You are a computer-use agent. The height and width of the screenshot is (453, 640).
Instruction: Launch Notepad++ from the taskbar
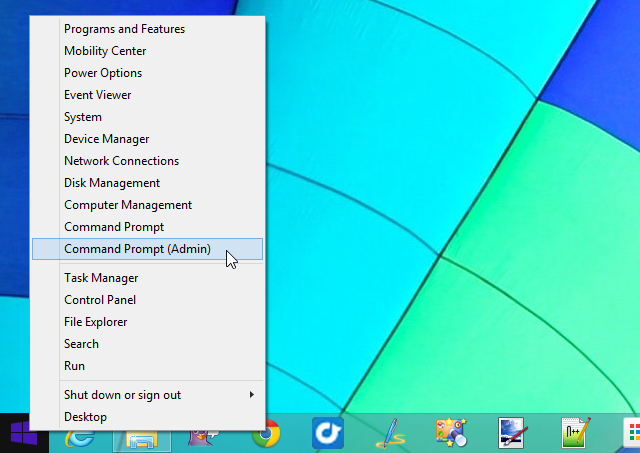(x=575, y=433)
